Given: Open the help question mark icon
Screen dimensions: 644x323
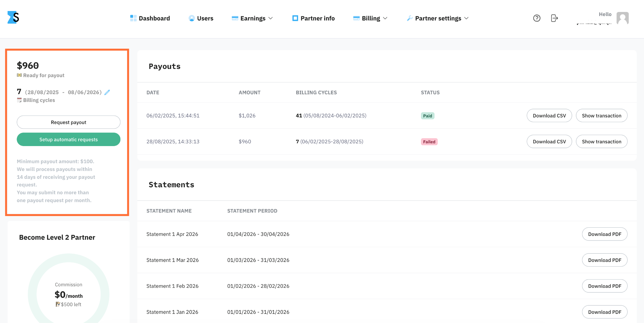Looking at the screenshot, I should tap(537, 18).
